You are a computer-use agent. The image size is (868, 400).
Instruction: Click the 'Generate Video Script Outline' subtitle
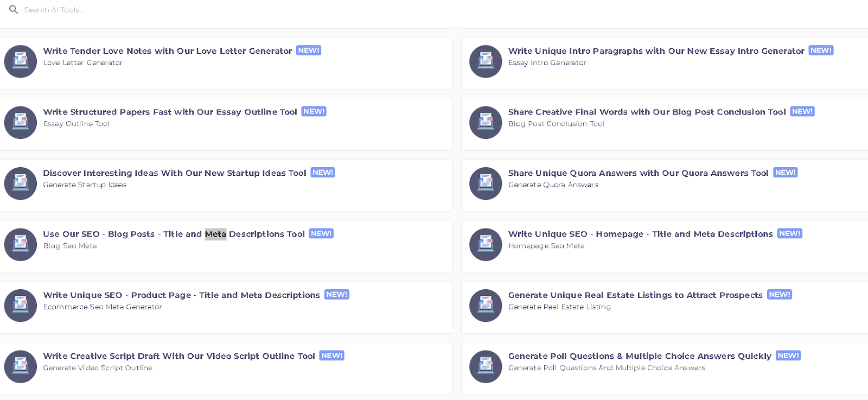point(98,368)
